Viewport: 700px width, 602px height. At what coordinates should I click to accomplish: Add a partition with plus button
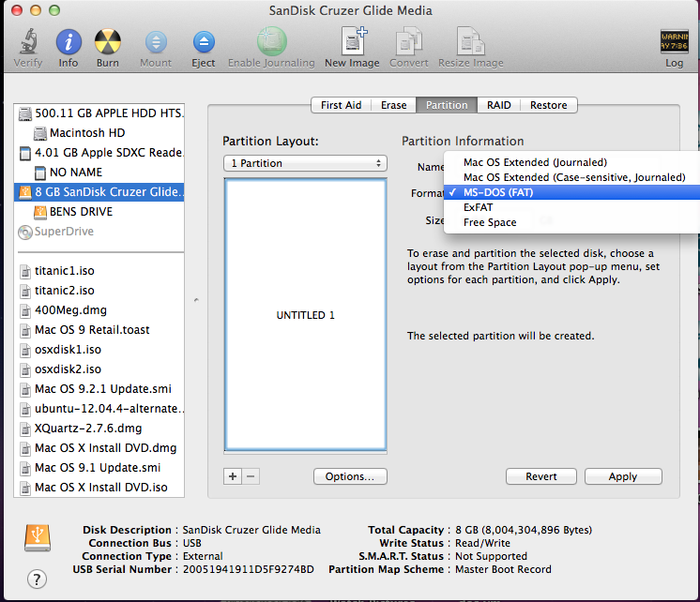233,476
